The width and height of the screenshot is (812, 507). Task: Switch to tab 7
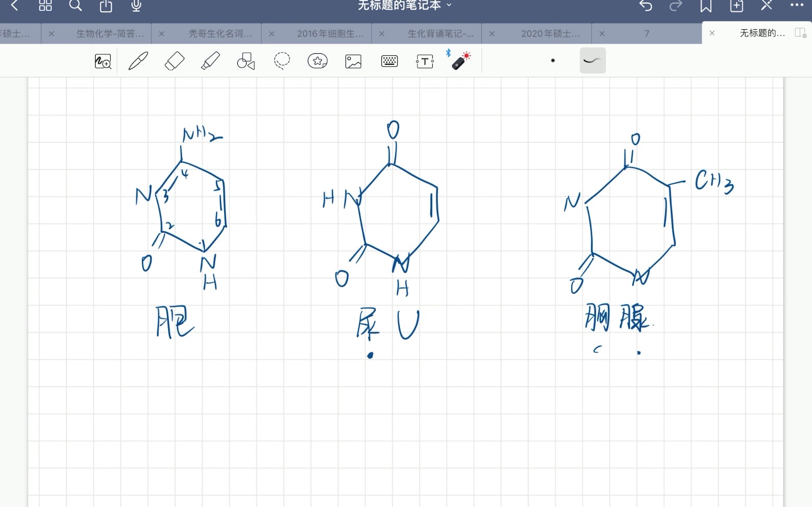tap(647, 33)
